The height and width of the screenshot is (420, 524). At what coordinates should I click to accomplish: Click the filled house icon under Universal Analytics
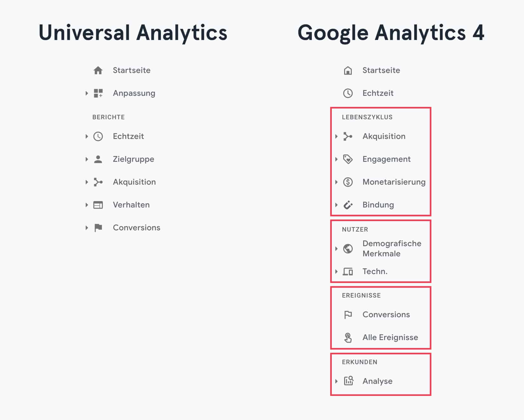tap(98, 70)
